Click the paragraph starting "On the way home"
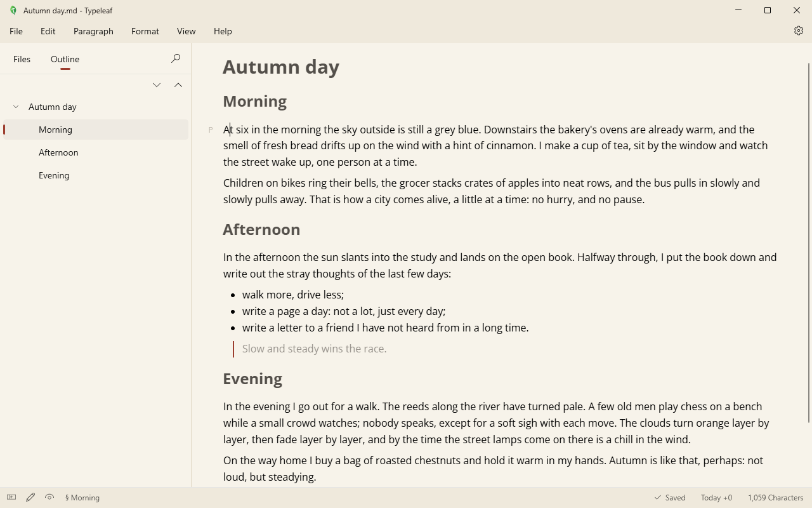812x508 pixels. click(x=493, y=469)
